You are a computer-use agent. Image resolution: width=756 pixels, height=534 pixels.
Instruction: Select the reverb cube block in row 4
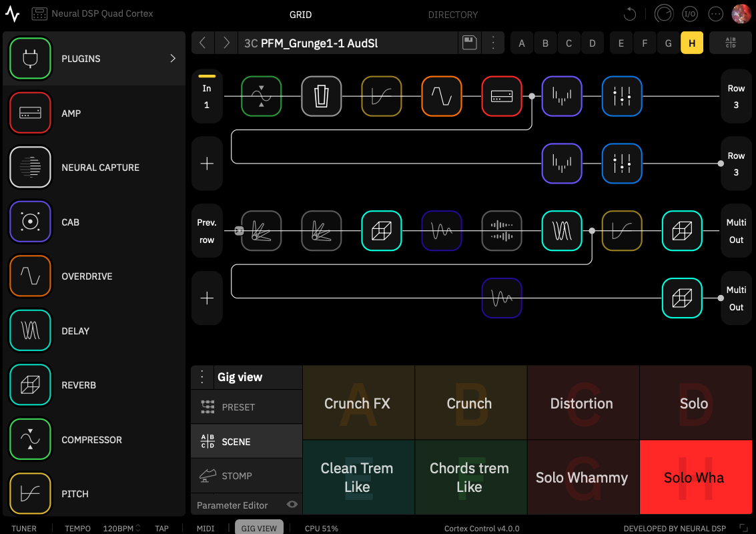click(682, 298)
